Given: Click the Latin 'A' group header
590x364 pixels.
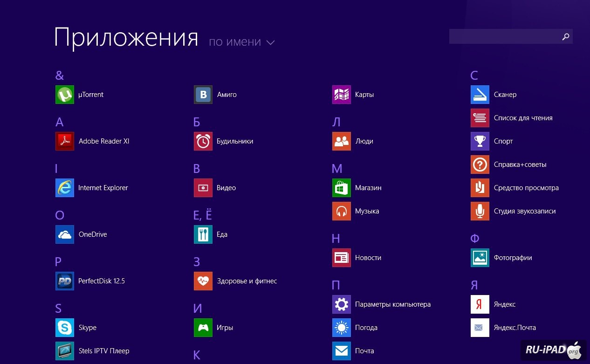Looking at the screenshot, I should pos(59,122).
